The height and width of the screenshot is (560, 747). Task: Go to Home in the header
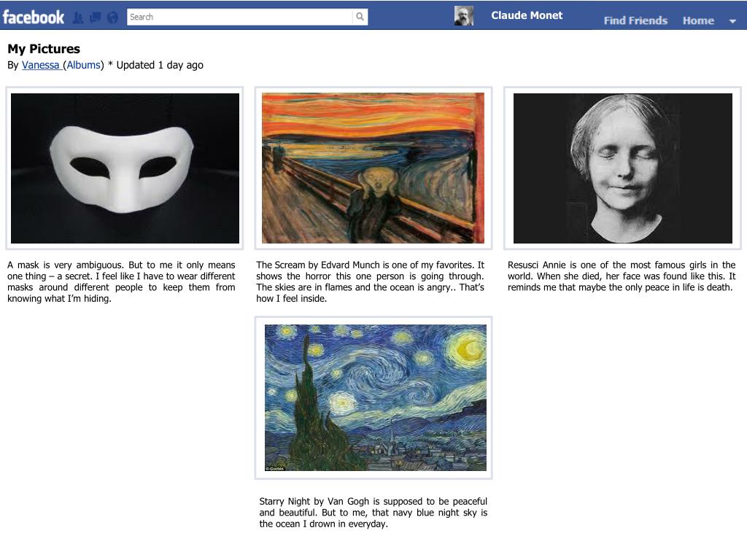point(698,20)
